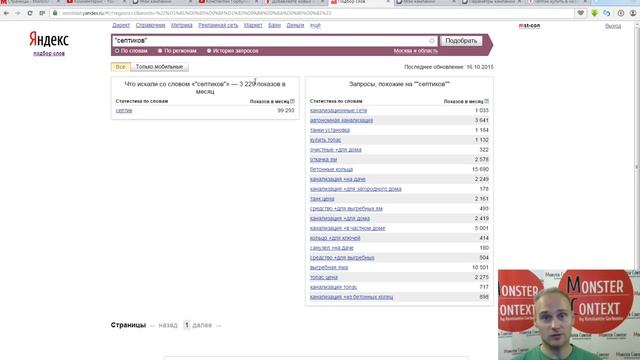This screenshot has height=360, width=640.
Task: Click the account name next to Выход
Action: [x=529, y=26]
